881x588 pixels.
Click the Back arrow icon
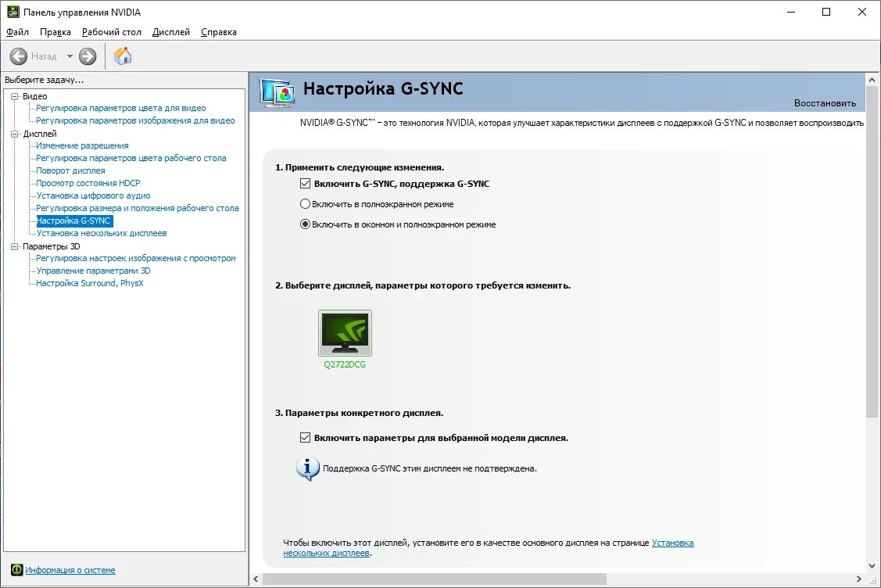click(19, 56)
